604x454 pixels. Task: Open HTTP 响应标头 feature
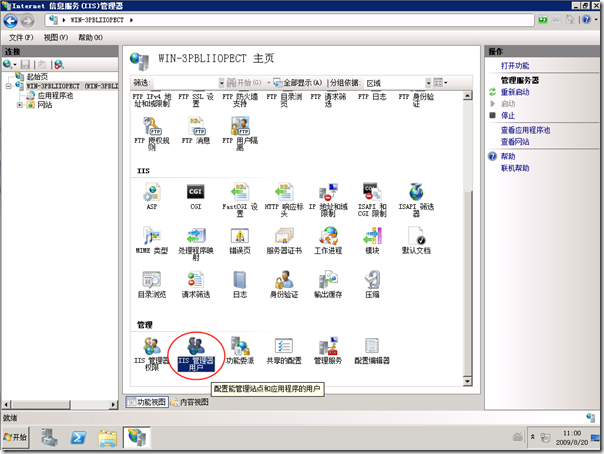(x=284, y=199)
